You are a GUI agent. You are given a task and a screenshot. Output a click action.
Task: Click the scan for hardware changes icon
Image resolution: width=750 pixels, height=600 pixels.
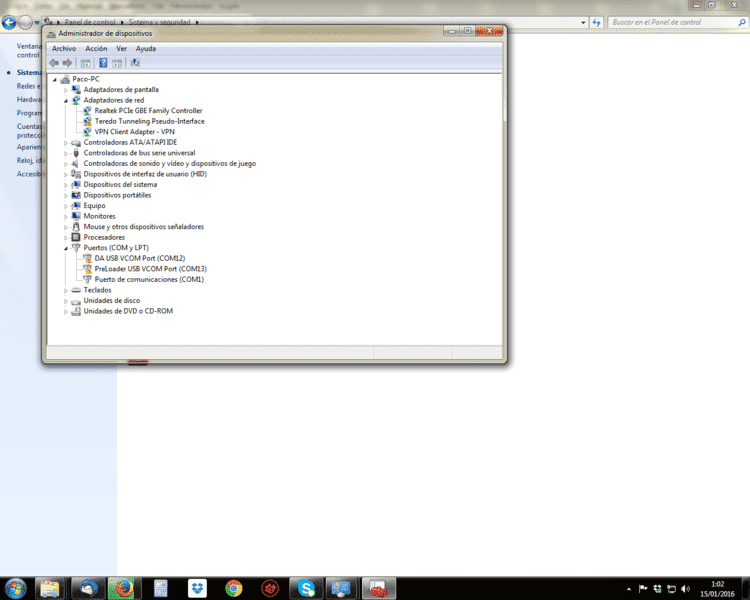pos(135,63)
